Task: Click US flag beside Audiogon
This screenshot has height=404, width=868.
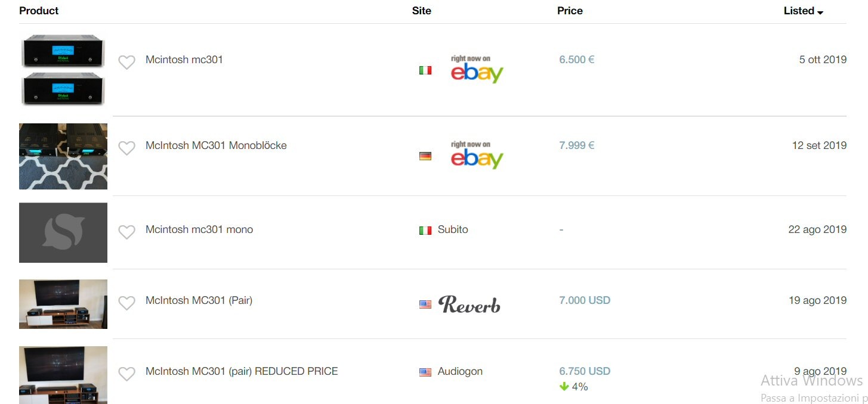Action: (x=425, y=372)
